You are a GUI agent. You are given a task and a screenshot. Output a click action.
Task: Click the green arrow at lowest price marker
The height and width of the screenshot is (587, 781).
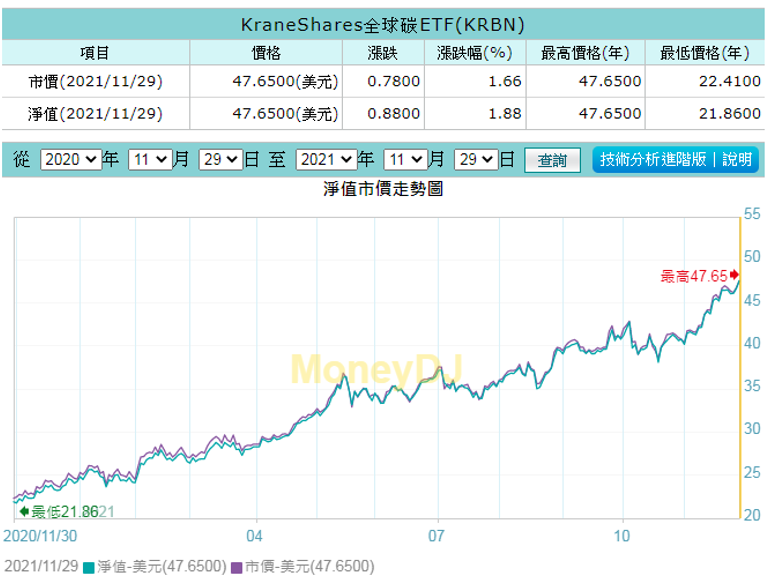click(x=25, y=511)
